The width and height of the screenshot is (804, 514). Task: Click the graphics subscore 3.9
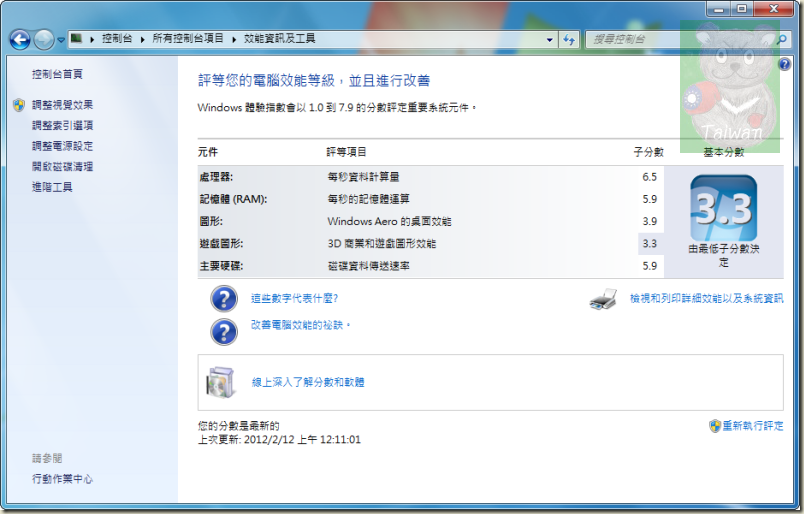tap(650, 222)
